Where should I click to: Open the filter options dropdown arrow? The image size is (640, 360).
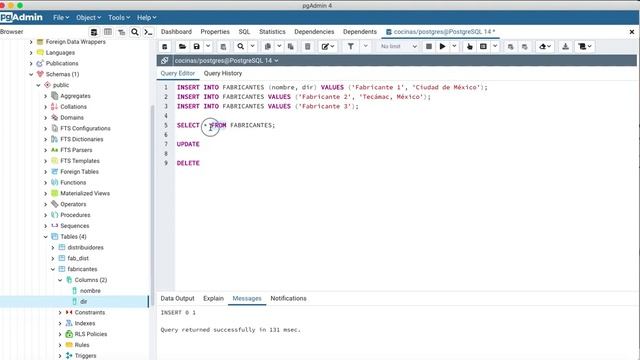point(365,46)
